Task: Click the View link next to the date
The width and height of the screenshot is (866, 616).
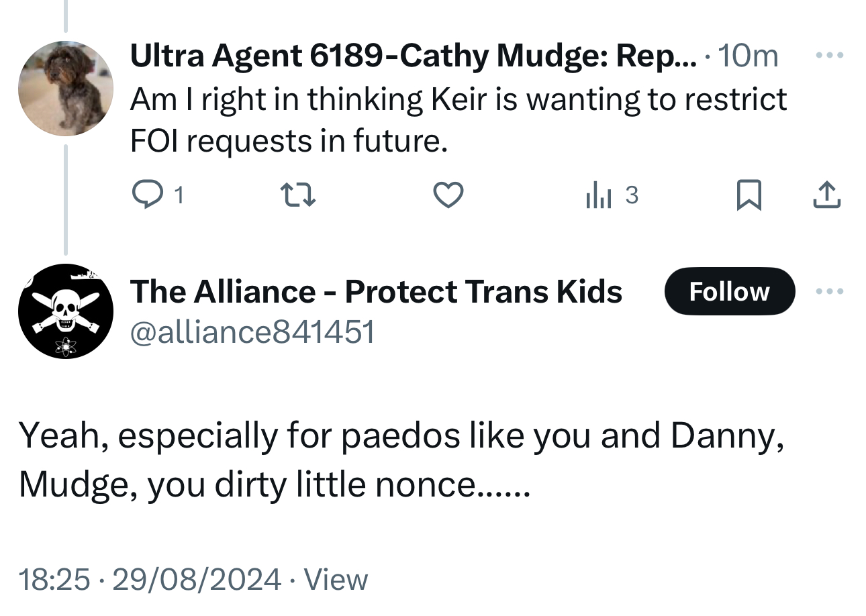Action: (x=336, y=579)
